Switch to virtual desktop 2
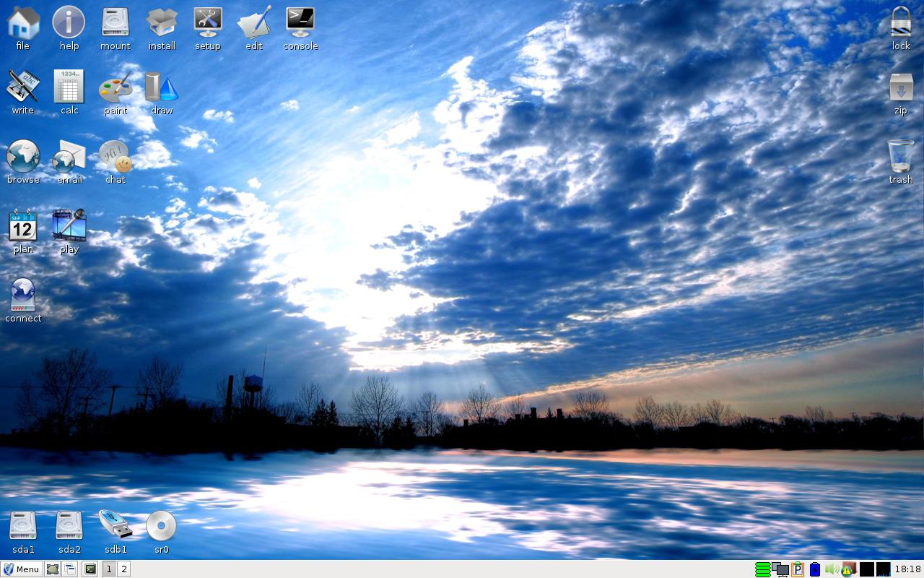Image resolution: width=924 pixels, height=578 pixels. point(124,569)
